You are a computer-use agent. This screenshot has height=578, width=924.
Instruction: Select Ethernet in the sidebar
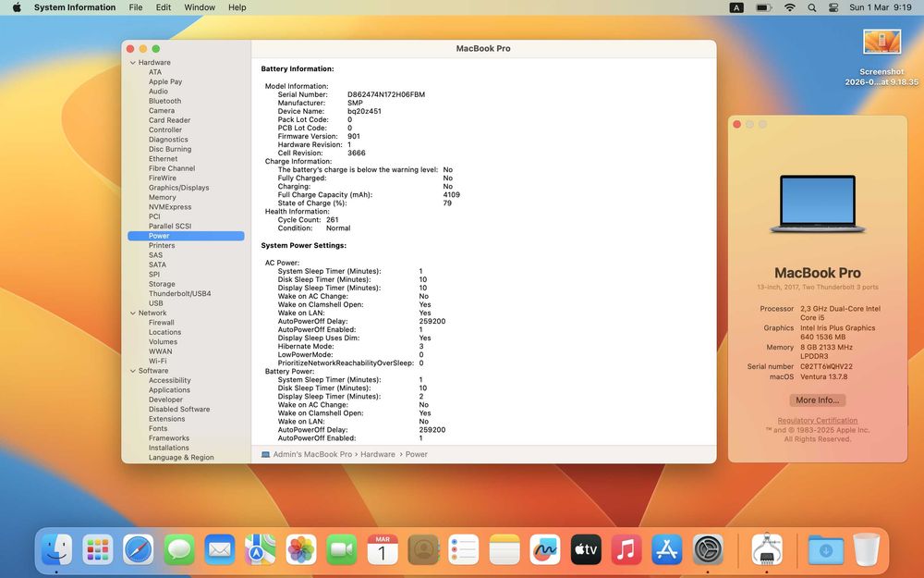point(163,159)
